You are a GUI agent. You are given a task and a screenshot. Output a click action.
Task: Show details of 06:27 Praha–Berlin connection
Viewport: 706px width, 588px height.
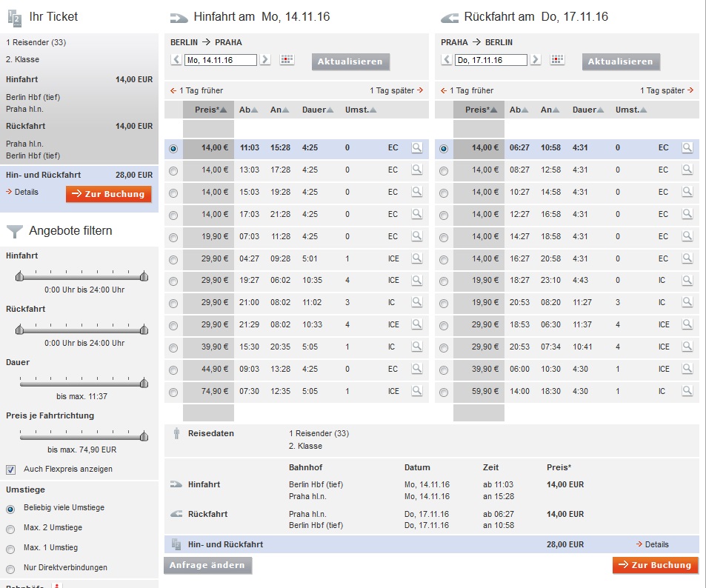[x=687, y=147]
